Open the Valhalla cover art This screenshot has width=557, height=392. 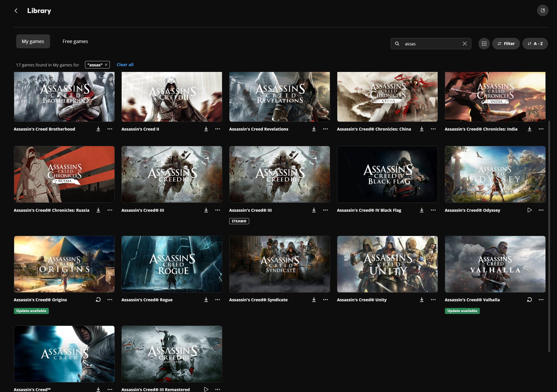click(x=495, y=264)
